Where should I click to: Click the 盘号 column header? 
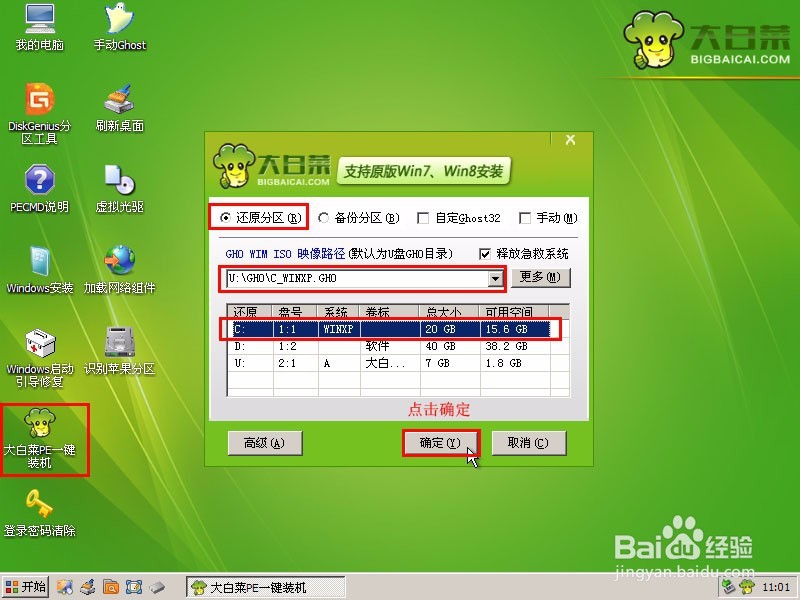click(295, 312)
